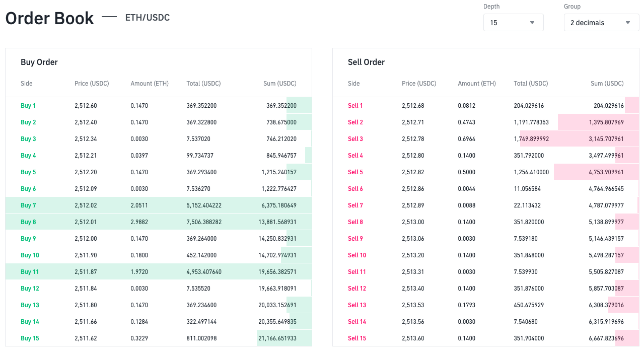The height and width of the screenshot is (352, 644).
Task: Click the Buy Order panel header
Action: [x=39, y=62]
